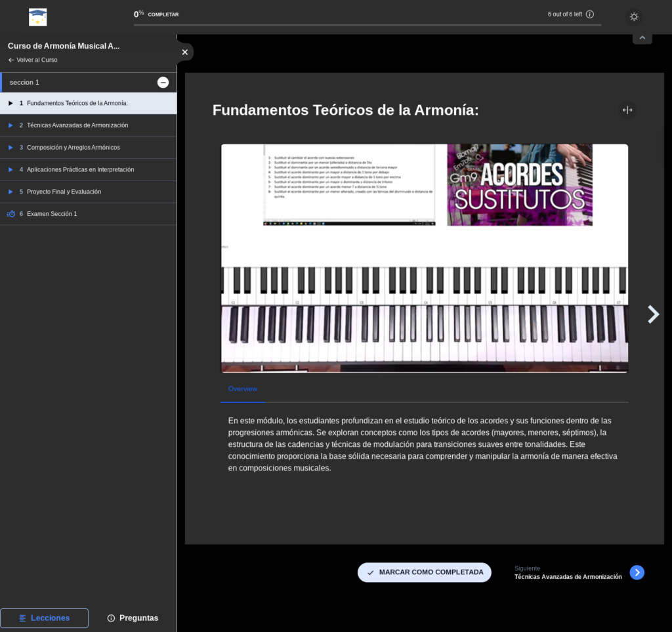Viewport: 672px width, 632px height.
Task: Click the quiz timer icon for Examen Sección 1
Action: [x=10, y=214]
